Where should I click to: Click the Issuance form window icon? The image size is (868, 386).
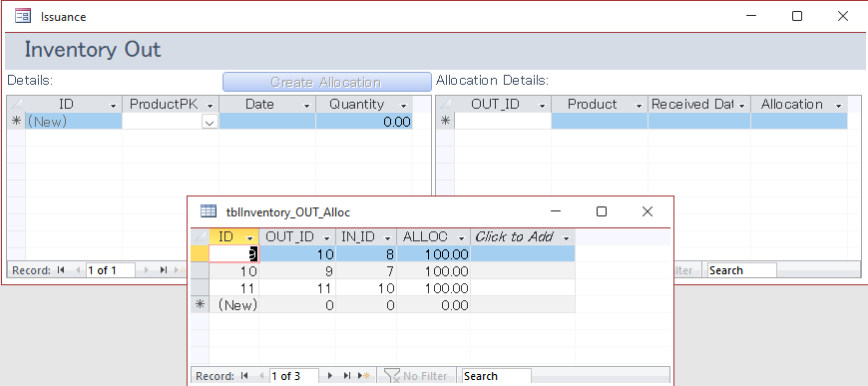(23, 16)
